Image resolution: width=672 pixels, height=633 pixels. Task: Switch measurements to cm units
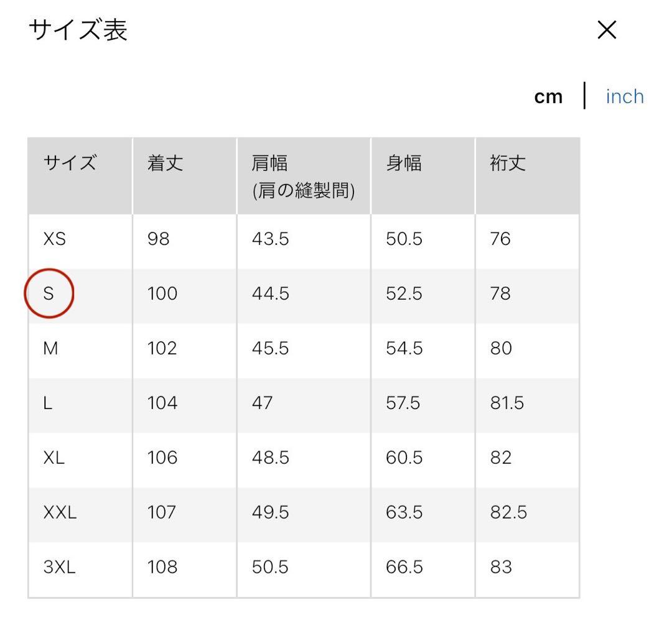point(548,96)
